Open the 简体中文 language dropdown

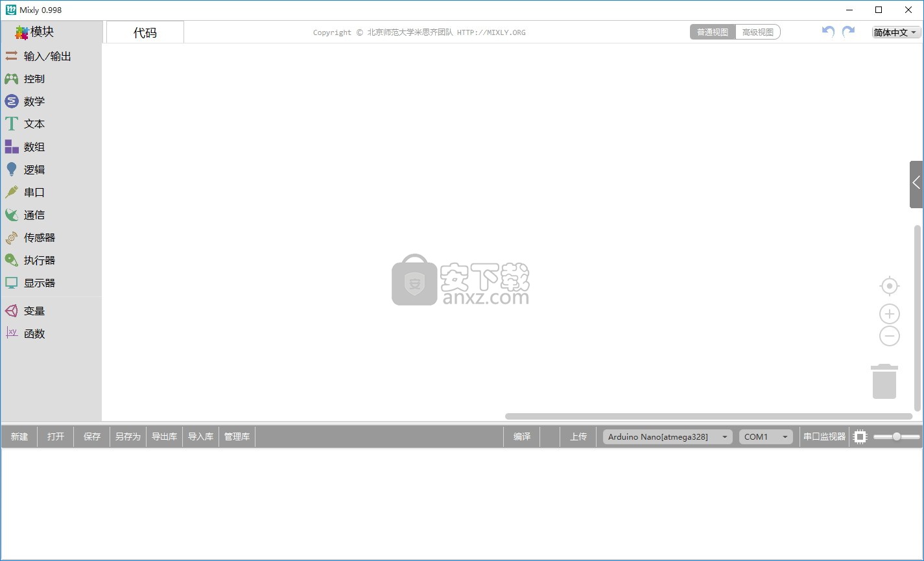(896, 32)
